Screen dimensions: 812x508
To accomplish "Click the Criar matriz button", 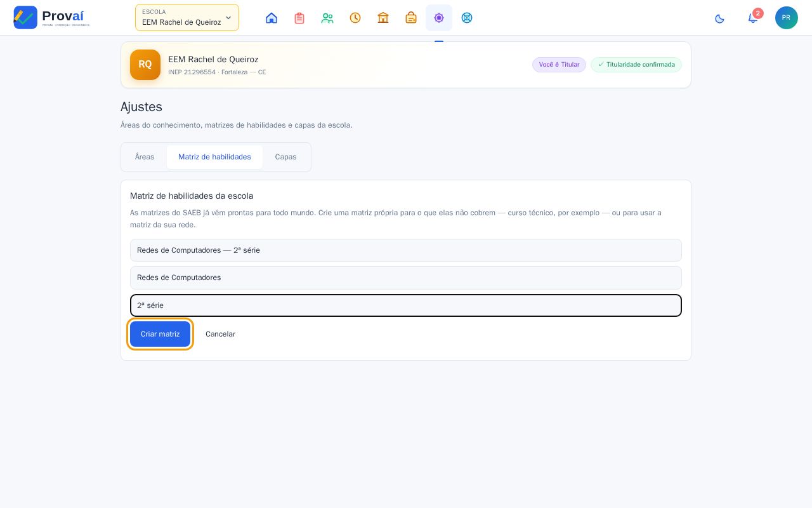I will 160,334.
